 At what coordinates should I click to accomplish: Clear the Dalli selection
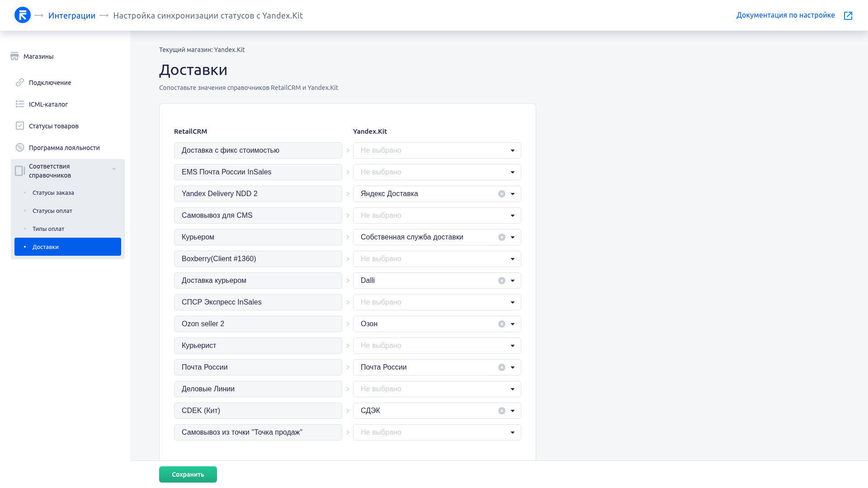[x=502, y=281]
